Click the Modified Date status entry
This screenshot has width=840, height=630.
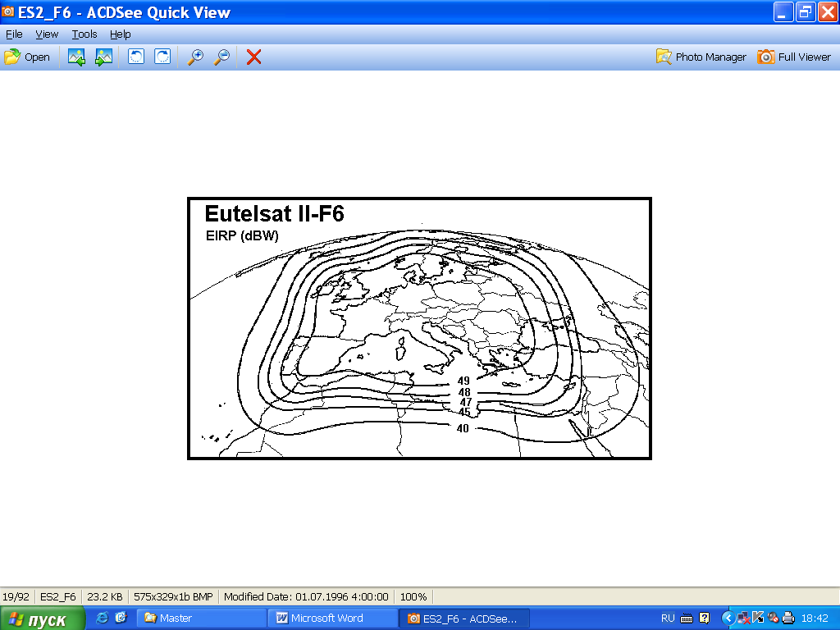click(x=306, y=597)
